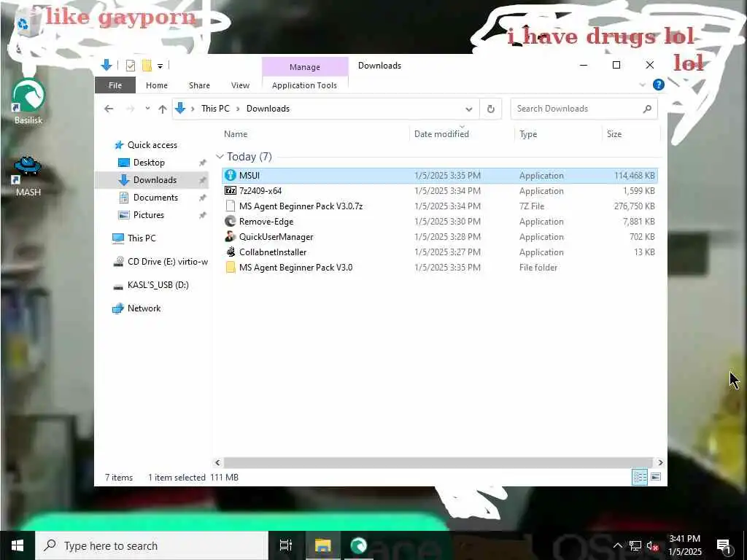
Task: Go up one folder level
Action: 163,109
